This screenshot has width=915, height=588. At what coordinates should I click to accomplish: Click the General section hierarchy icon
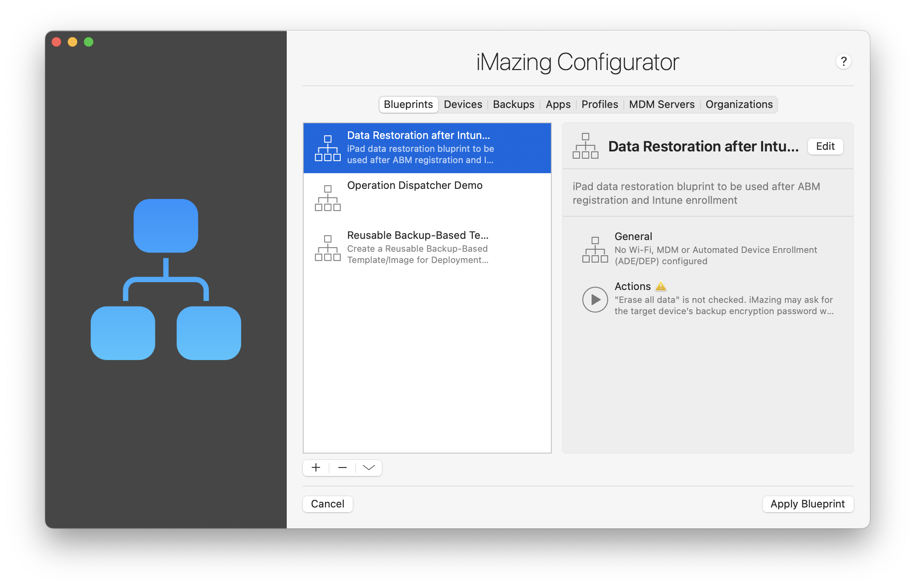coord(595,250)
